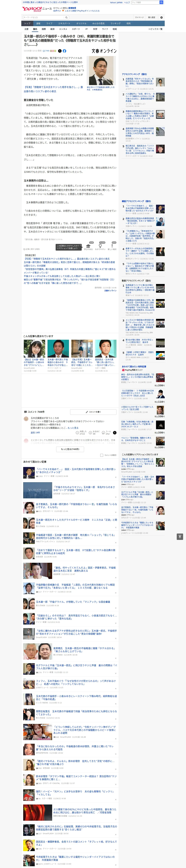Select the ライブ navigation tab
The height and width of the screenshot is (868, 186).
tap(49, 24)
